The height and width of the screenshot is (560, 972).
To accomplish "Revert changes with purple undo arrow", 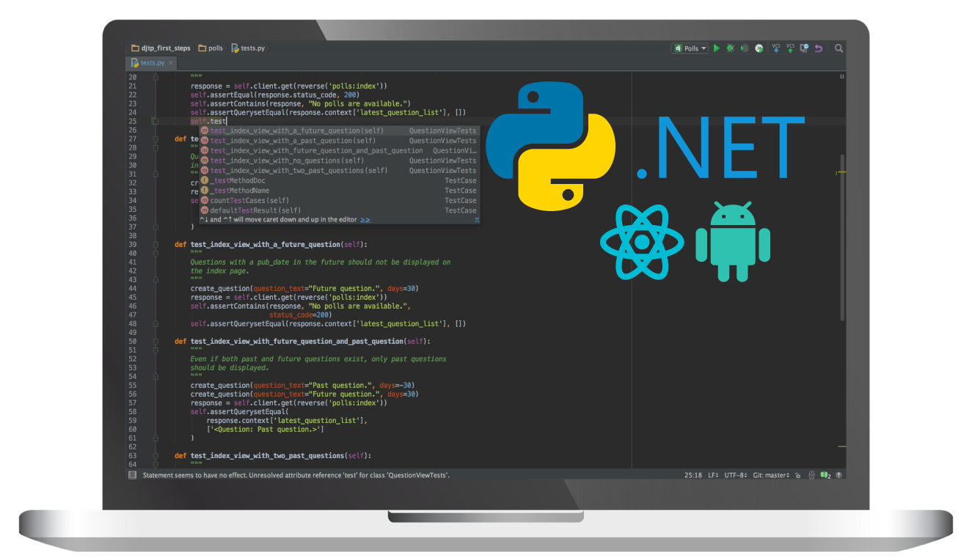I will pyautogui.click(x=819, y=48).
